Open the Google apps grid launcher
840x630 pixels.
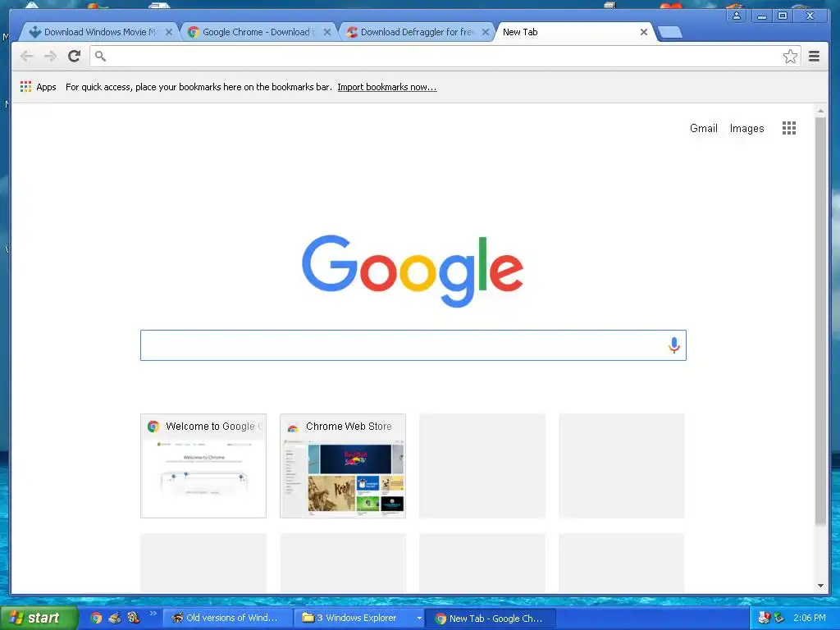pos(788,128)
